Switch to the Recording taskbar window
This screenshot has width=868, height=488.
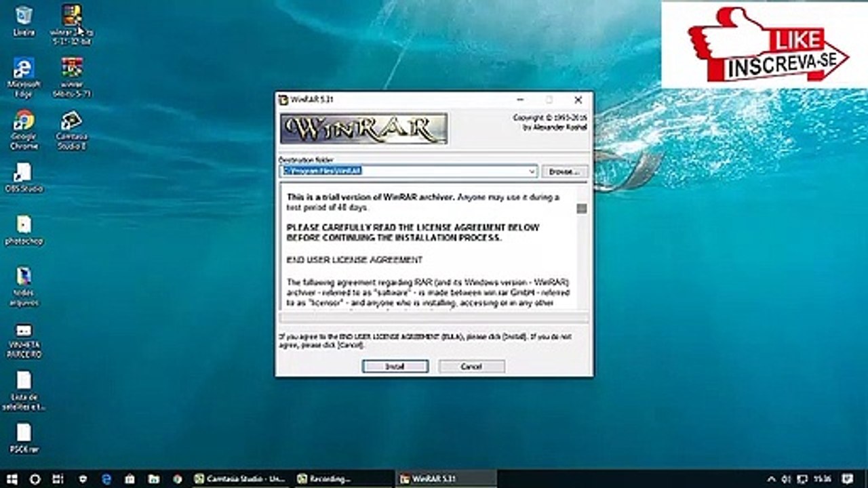click(x=344, y=479)
